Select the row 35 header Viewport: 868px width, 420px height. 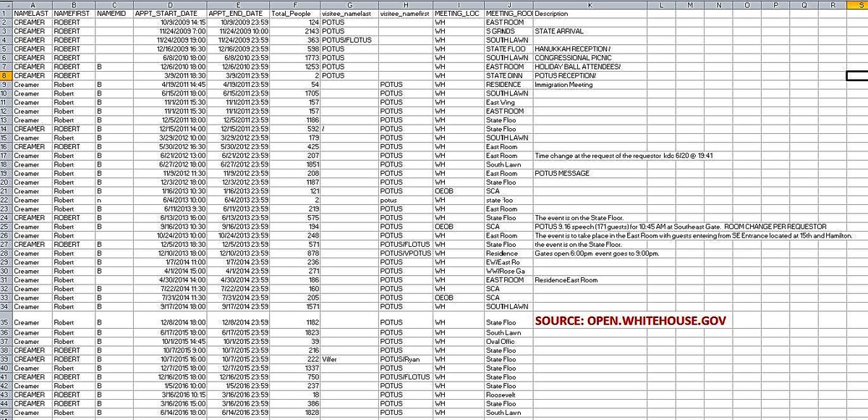tap(6, 319)
